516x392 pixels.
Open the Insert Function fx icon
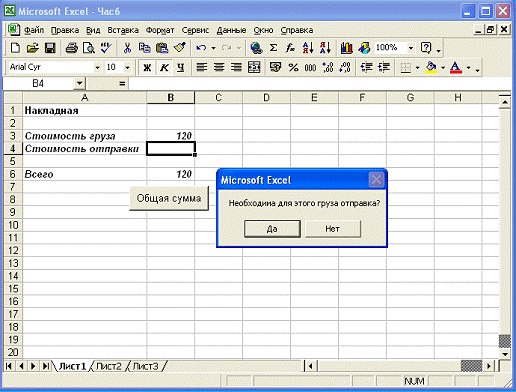(x=290, y=48)
